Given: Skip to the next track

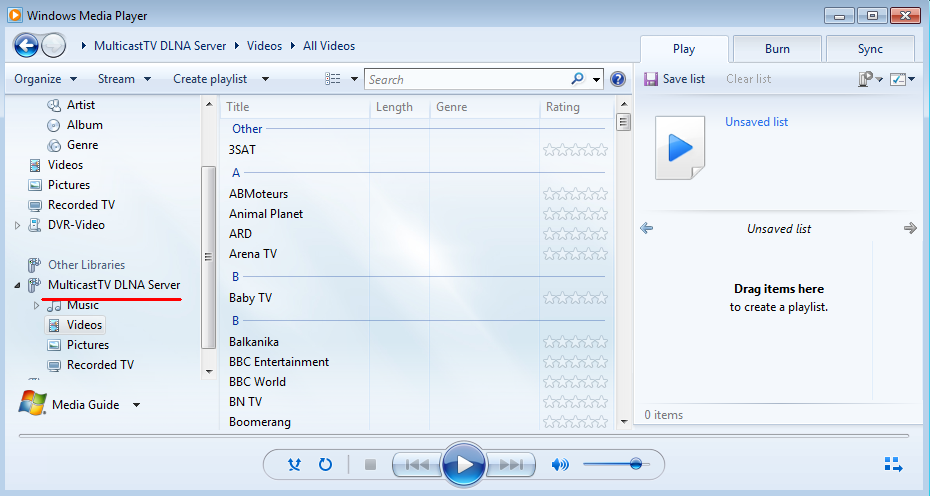Looking at the screenshot, I should pos(512,465).
